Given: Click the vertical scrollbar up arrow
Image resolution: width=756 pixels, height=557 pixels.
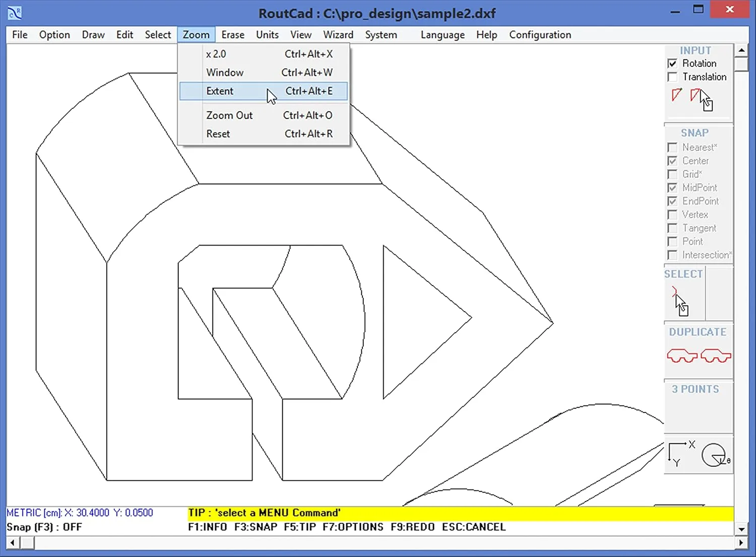Looking at the screenshot, I should pos(741,49).
